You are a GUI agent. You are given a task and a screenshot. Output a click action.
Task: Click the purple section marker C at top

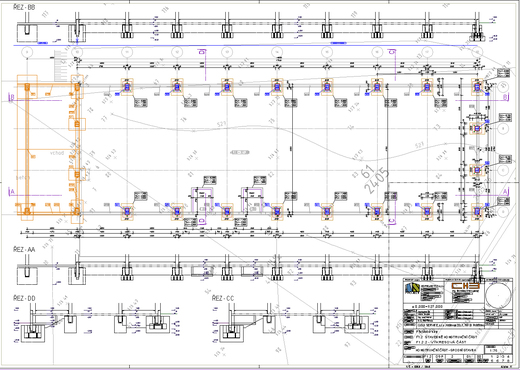[x=392, y=52]
